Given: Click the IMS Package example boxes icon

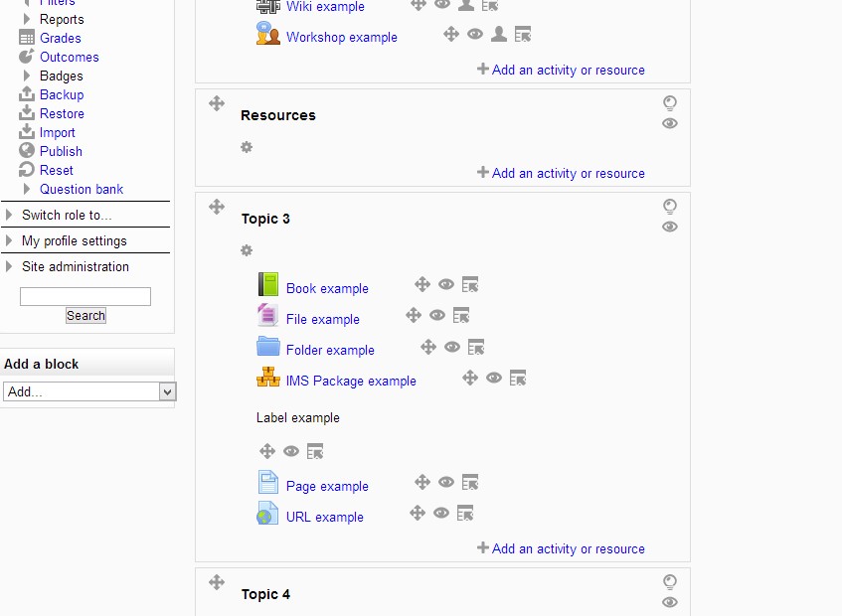Looking at the screenshot, I should tap(268, 377).
